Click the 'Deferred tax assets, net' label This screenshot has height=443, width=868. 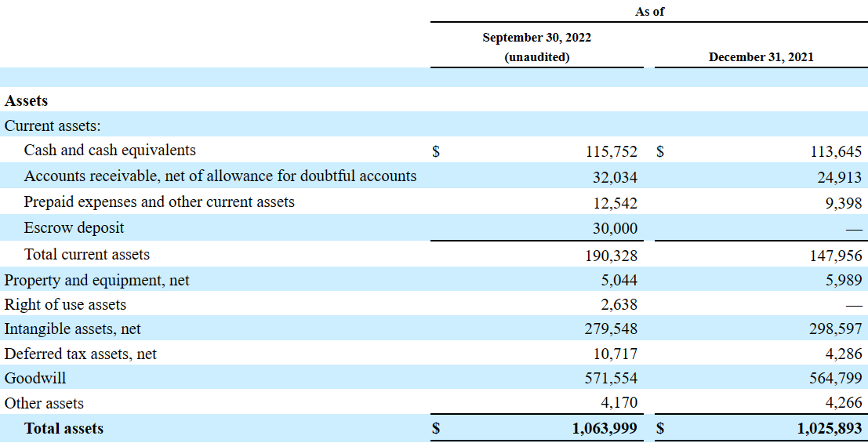coord(80,354)
